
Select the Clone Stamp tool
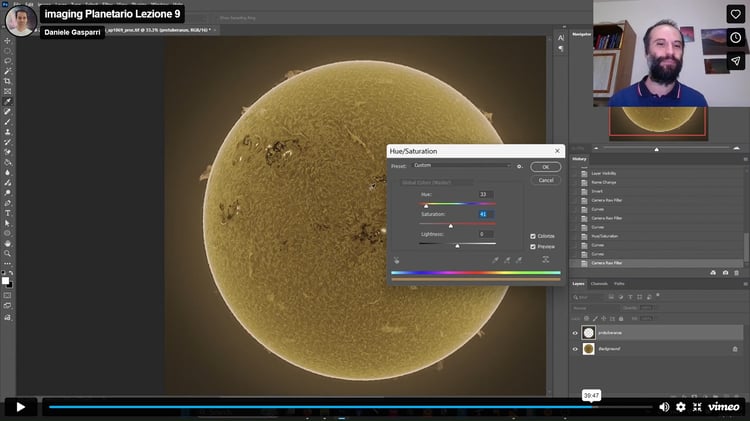(x=7, y=132)
